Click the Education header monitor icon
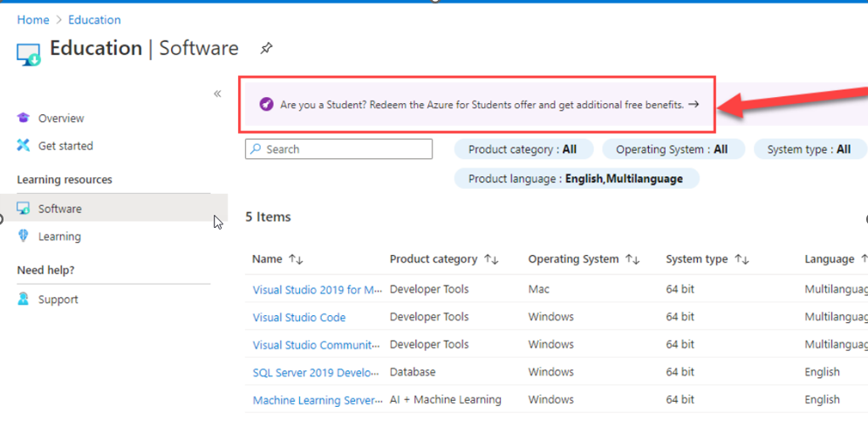This screenshot has width=868, height=434. [28, 54]
